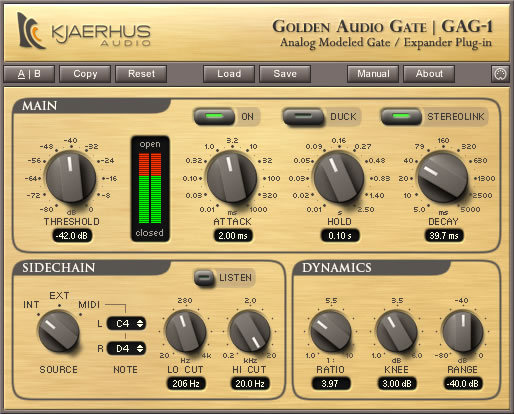Click the 5000 mark on the decay dial
514x414 pixels.
[x=470, y=209]
